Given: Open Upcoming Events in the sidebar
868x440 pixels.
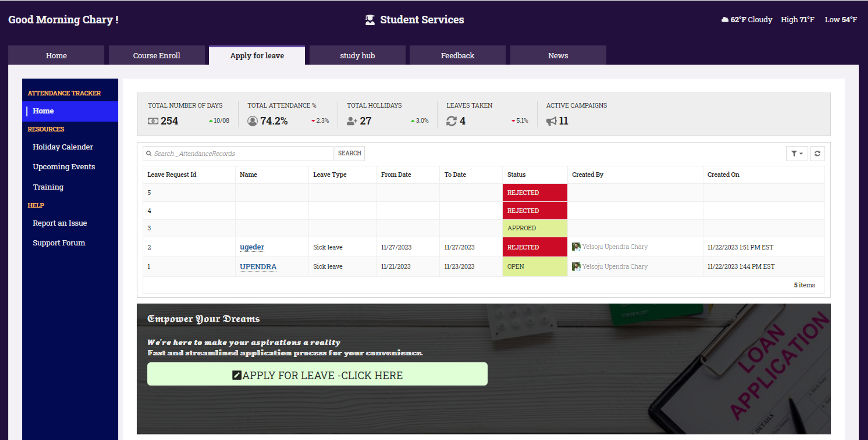Looking at the screenshot, I should tap(64, 167).
